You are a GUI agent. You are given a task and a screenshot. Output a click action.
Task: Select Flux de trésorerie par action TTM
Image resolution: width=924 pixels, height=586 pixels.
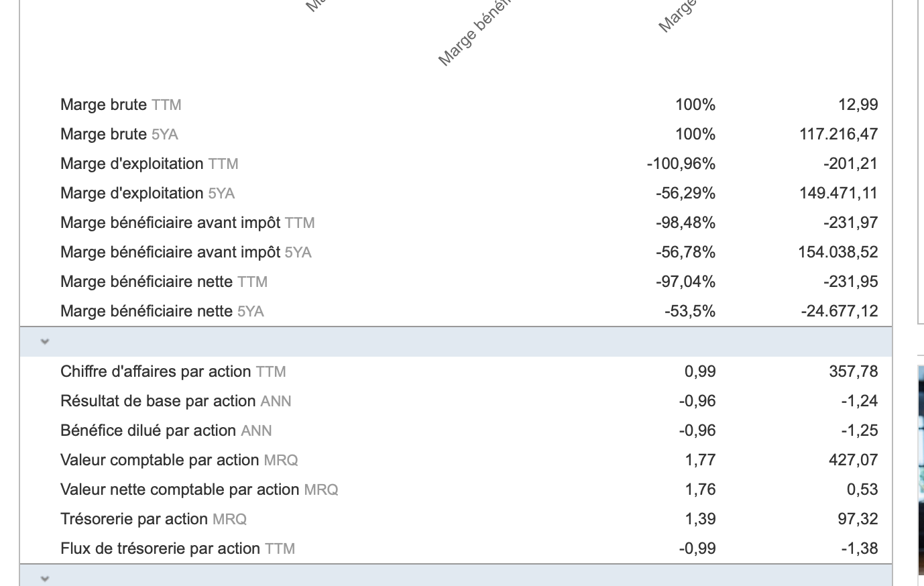pos(178,548)
